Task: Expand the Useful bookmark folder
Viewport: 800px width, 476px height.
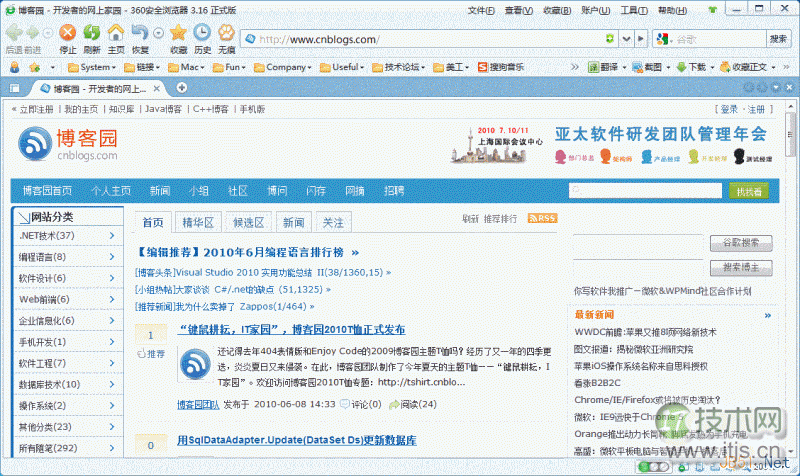Action: 342,67
